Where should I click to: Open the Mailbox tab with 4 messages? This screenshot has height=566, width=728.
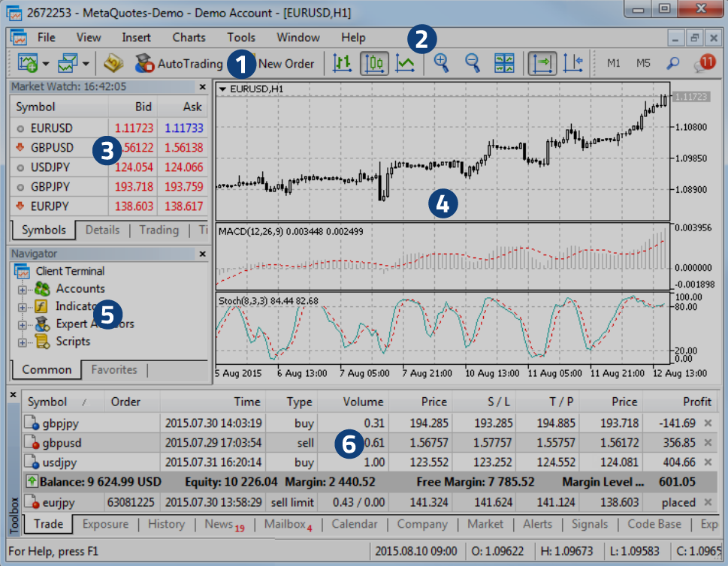click(288, 524)
